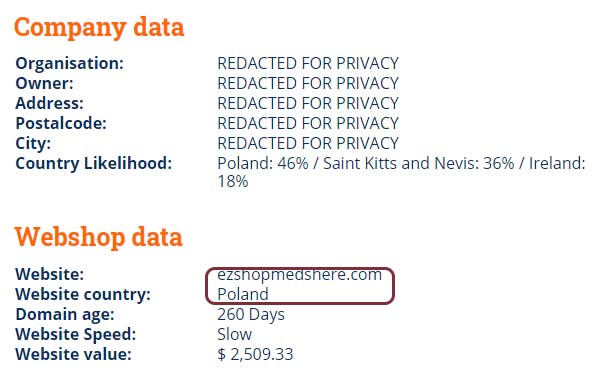Viewport: 601px width, 377px height.
Task: Click the Organisation REDACTED FOR PRIVACY value
Action: point(308,63)
